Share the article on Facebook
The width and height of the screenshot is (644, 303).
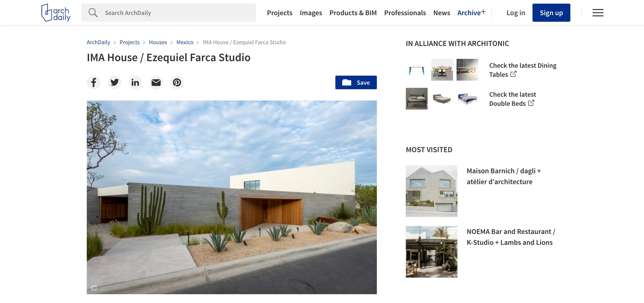point(94,82)
